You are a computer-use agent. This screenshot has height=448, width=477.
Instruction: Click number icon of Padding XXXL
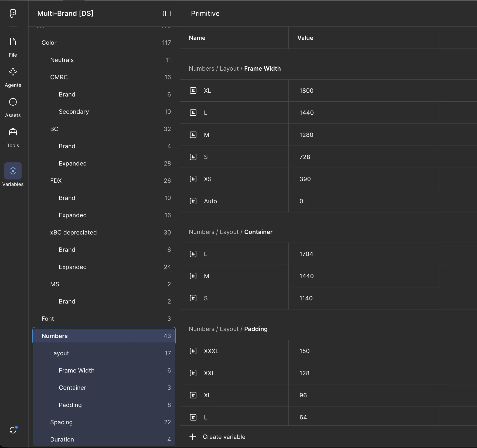[193, 351]
